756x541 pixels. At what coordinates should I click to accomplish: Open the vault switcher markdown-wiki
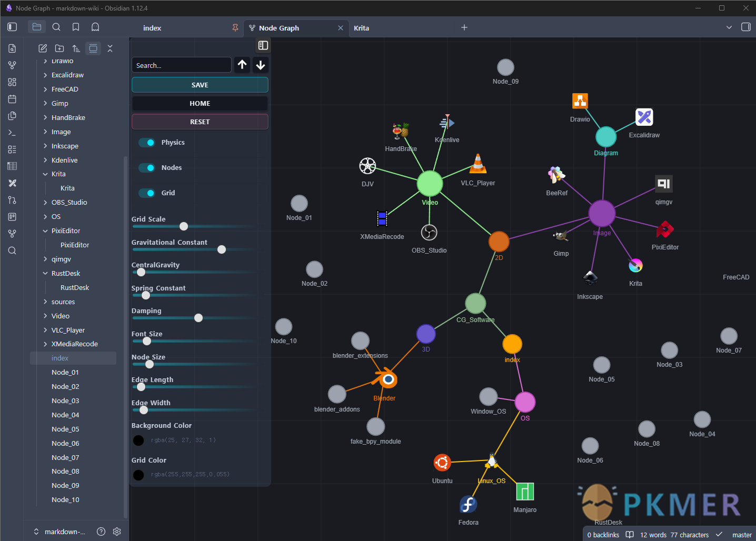tap(59, 532)
